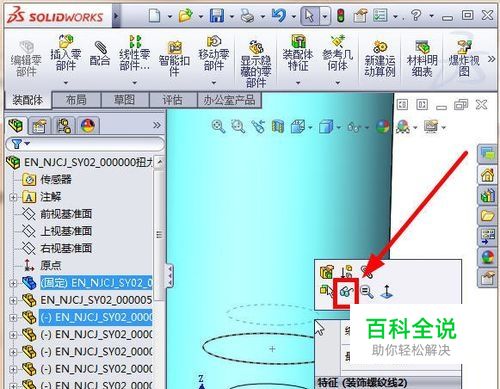Open File Explorer folder icon in task pane
This screenshot has height=389, width=500.
(x=487, y=216)
